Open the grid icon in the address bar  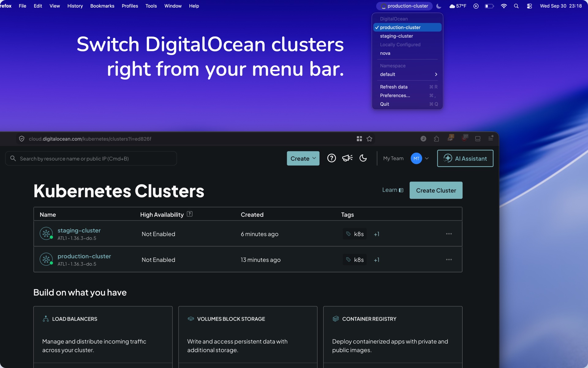359,139
